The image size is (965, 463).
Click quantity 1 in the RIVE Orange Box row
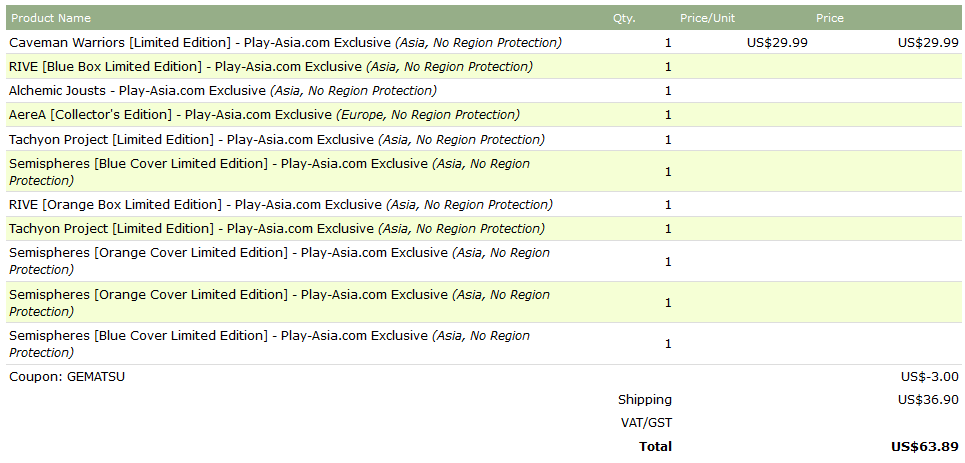pos(668,204)
